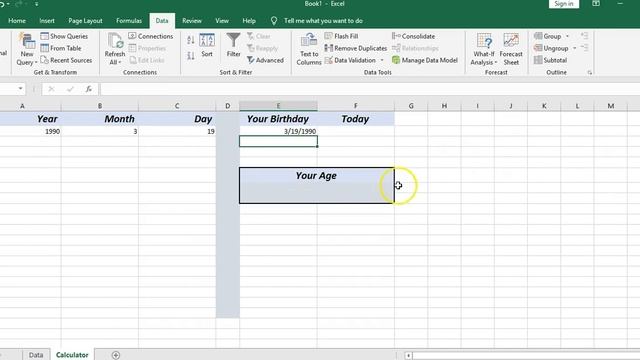Open the Name Box dropdown

[20, 89]
